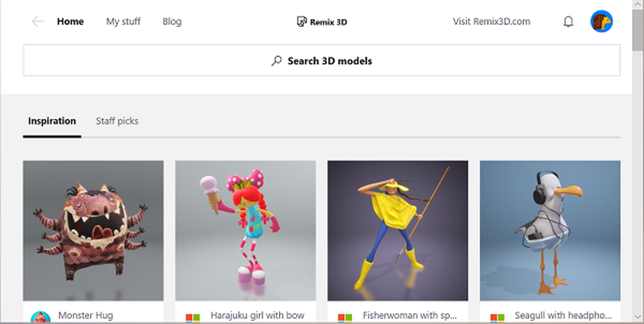
Task: Select the Home navigation item
Action: pyautogui.click(x=70, y=21)
